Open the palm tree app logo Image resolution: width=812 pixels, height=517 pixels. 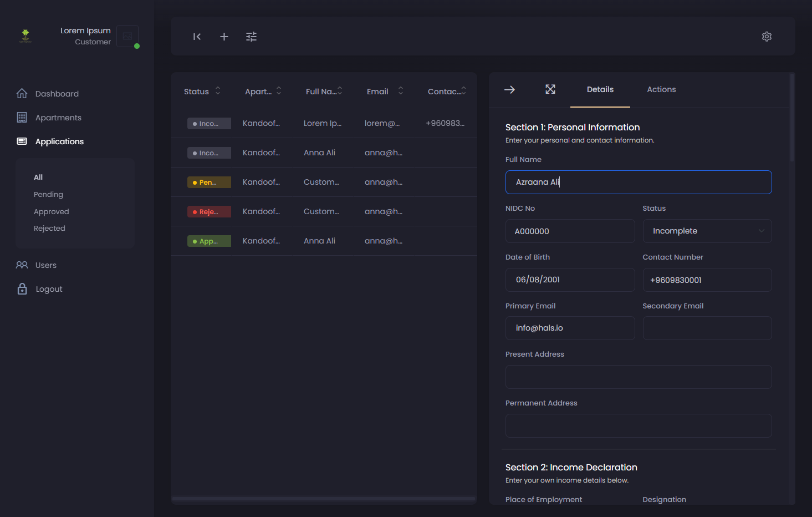[25, 36]
